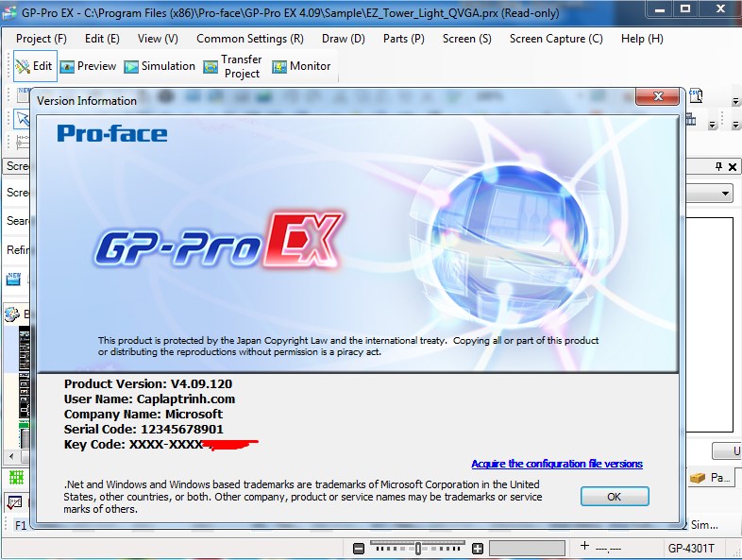
Task: Click the Preview screen icon
Action: pyautogui.click(x=67, y=67)
